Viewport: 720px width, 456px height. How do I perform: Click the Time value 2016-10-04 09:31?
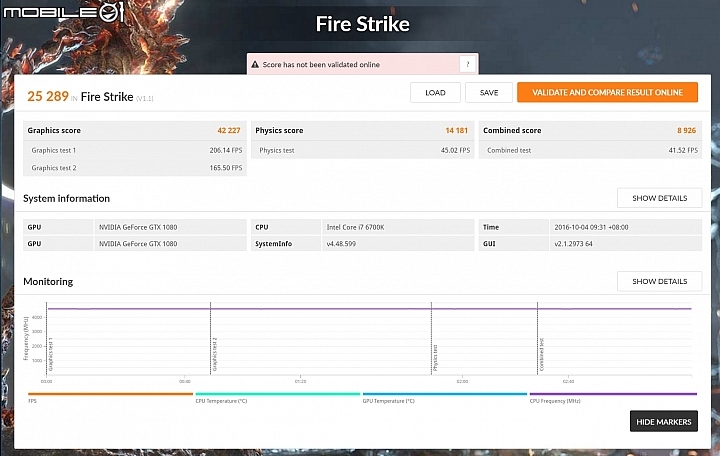coord(591,227)
